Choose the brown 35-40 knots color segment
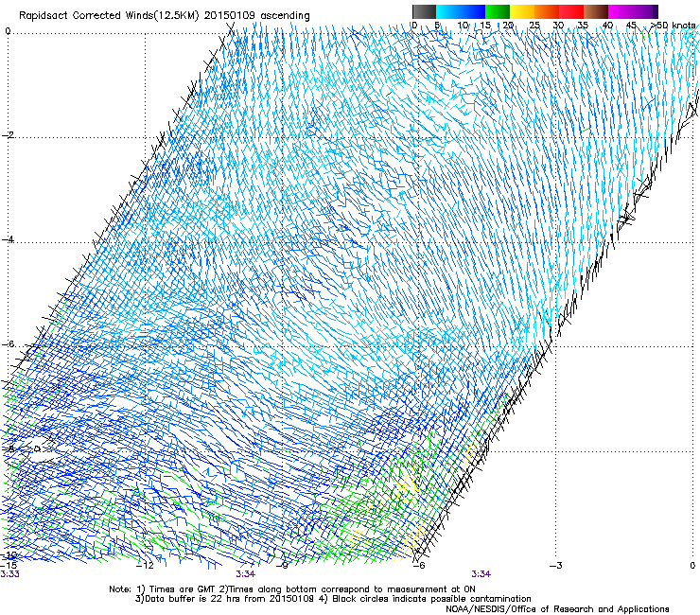Viewport: 700px width, 615px height. point(596,11)
